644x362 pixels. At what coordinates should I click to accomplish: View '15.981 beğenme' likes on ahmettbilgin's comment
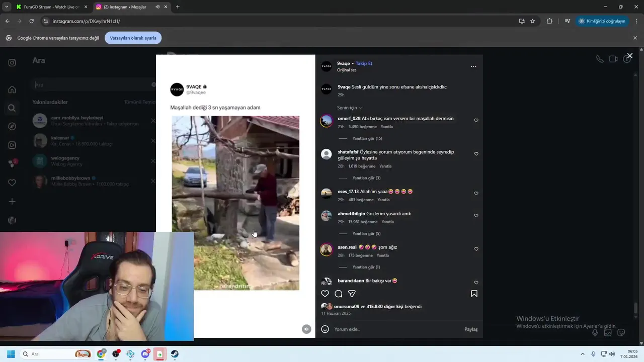pos(363,222)
